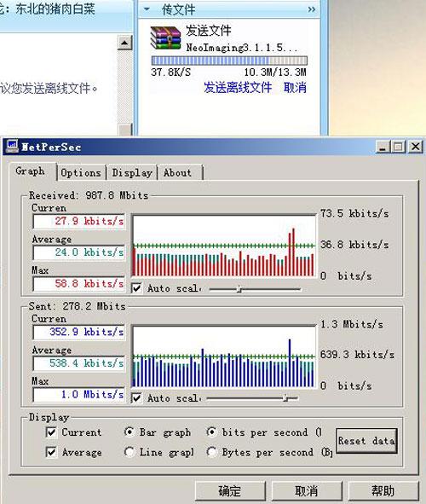The width and height of the screenshot is (426, 504).
Task: Click the 发送离线文件 link
Action: [x=238, y=88]
